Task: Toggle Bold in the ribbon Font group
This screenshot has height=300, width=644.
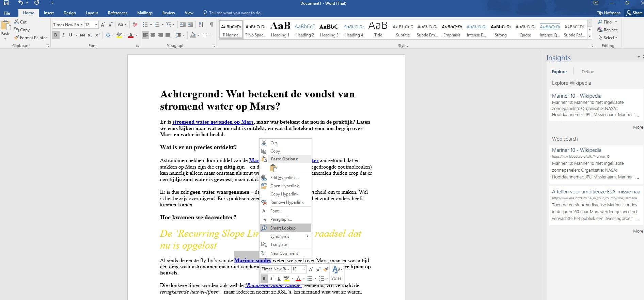Action: (x=56, y=35)
